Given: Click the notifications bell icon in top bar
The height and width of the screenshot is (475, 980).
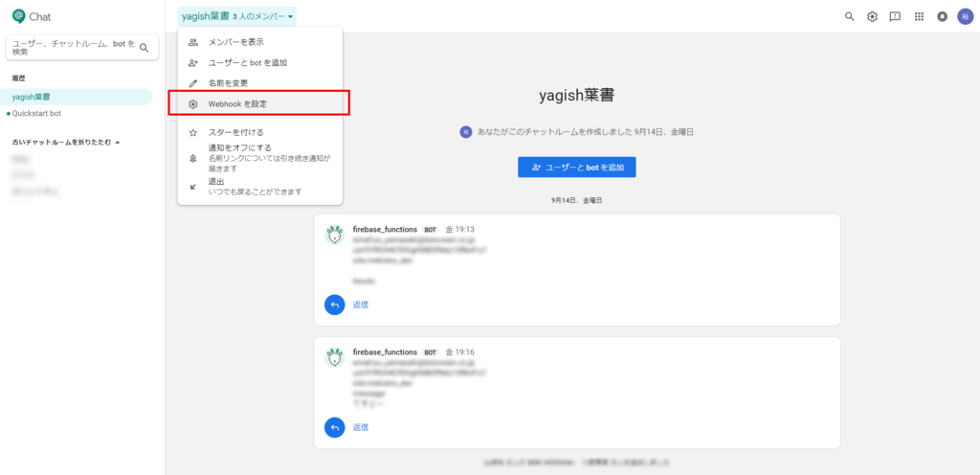Looking at the screenshot, I should coord(942,17).
